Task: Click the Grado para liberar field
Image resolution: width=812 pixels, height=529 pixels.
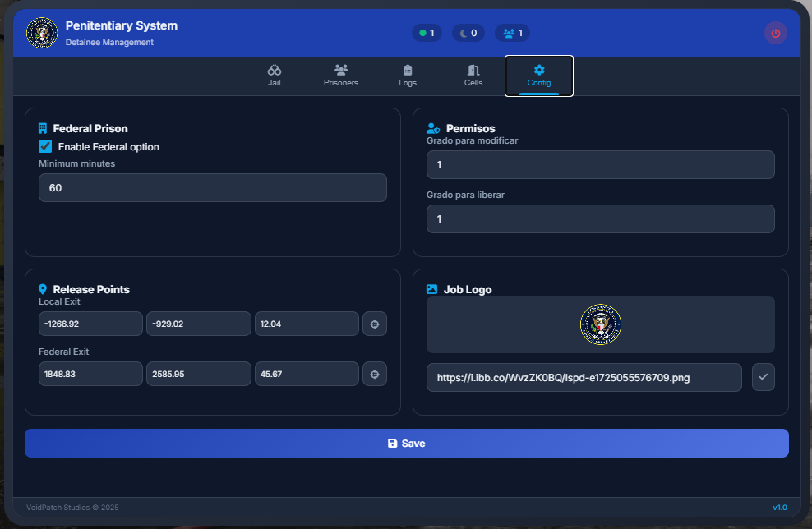Action: point(600,218)
